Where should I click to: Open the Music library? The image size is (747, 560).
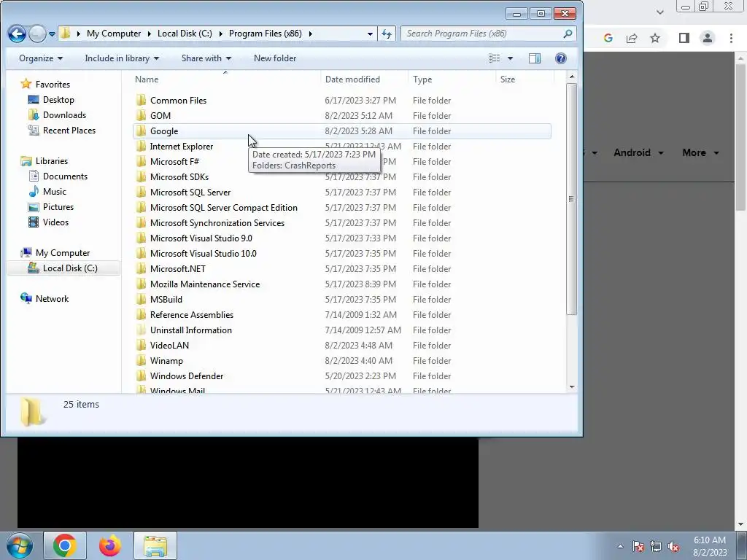[x=47, y=192]
